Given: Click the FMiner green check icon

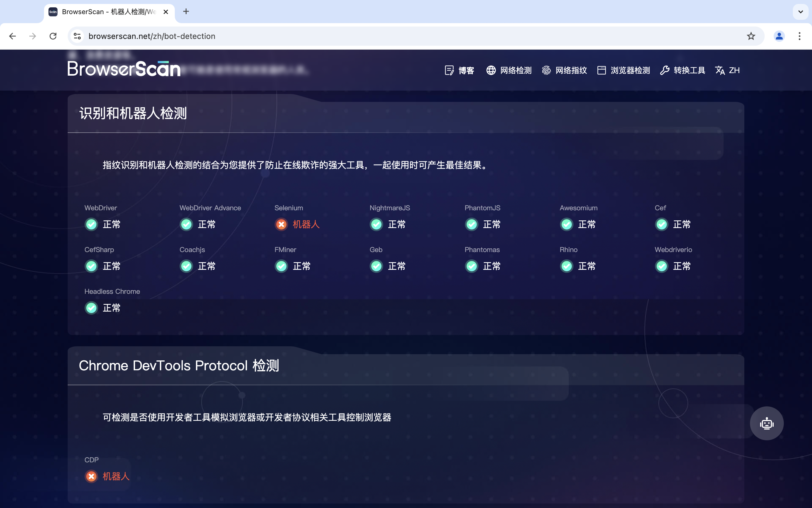Looking at the screenshot, I should pyautogui.click(x=281, y=266).
